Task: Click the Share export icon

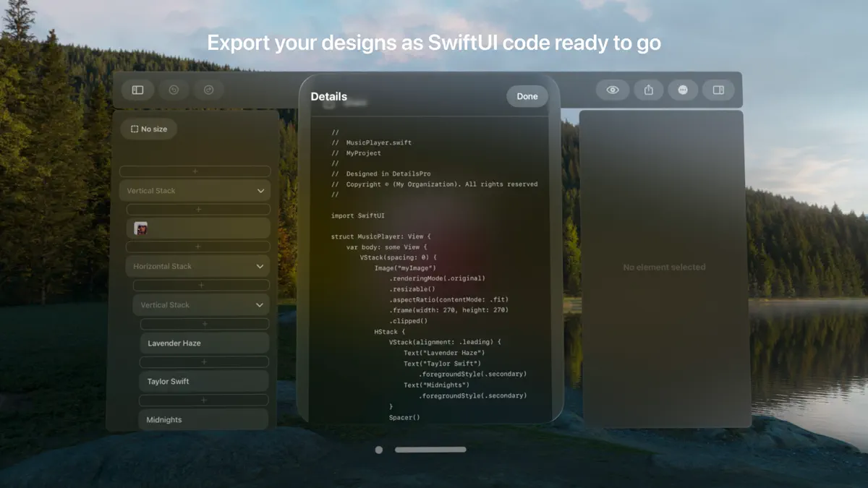Action: 648,90
